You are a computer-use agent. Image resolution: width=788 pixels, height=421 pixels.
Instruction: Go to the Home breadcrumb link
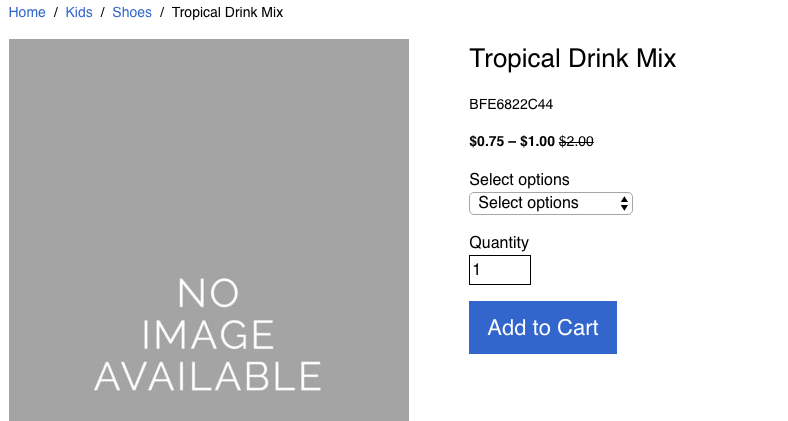[x=27, y=12]
